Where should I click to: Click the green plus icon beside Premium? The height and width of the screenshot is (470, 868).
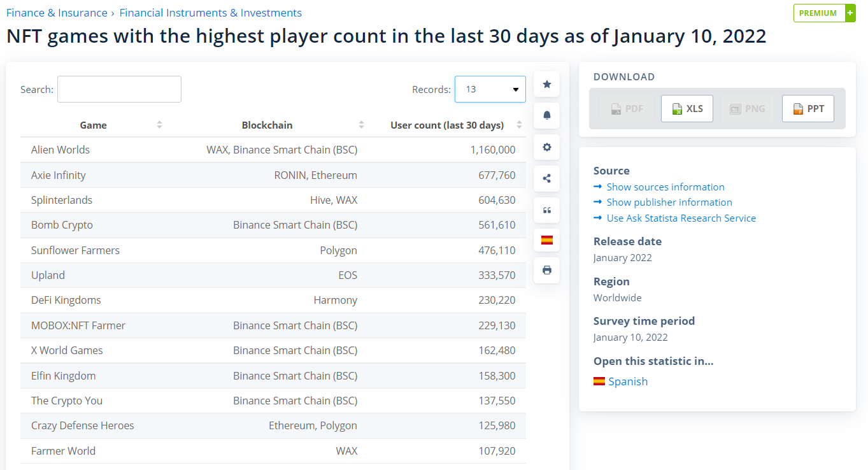pyautogui.click(x=850, y=13)
